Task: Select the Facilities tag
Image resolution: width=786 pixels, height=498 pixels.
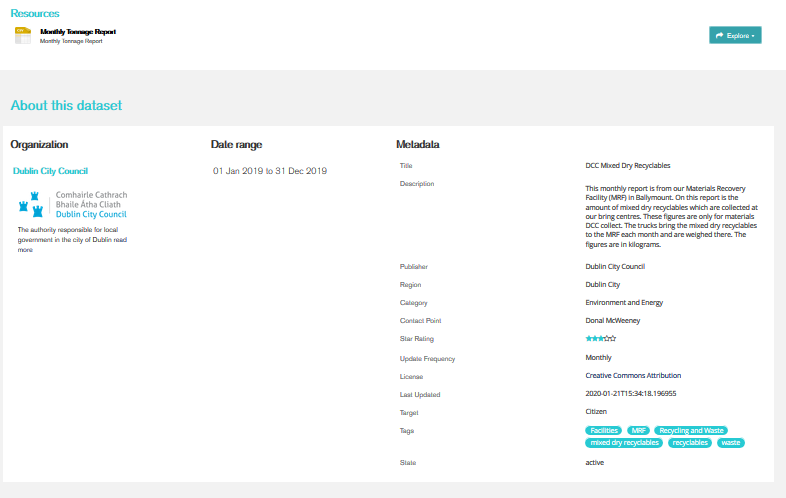Action: pos(605,430)
